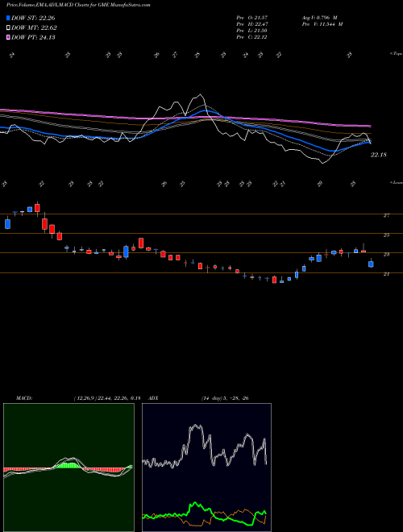Click the rightmost Tops marker icon
The width and height of the screenshot is (403, 532).
[350, 55]
